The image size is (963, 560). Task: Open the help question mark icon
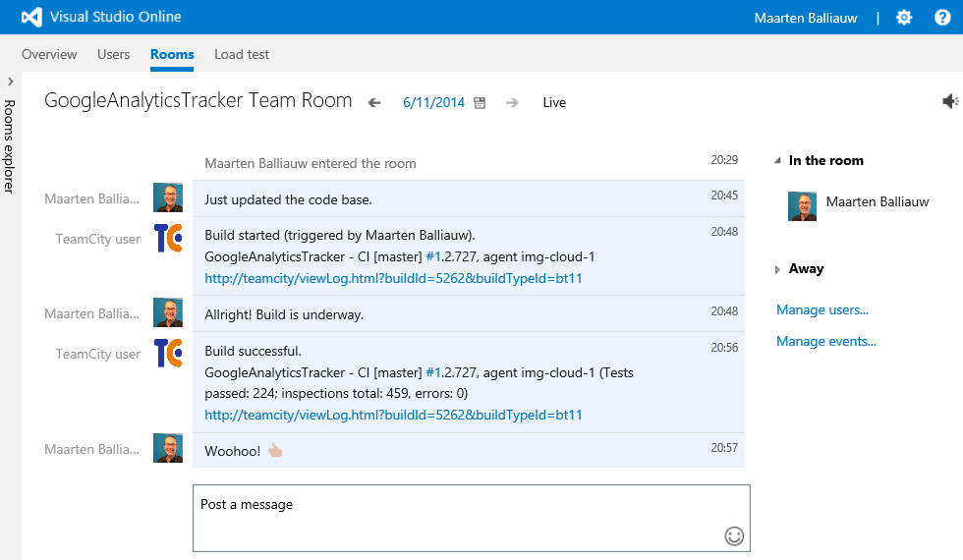point(942,18)
